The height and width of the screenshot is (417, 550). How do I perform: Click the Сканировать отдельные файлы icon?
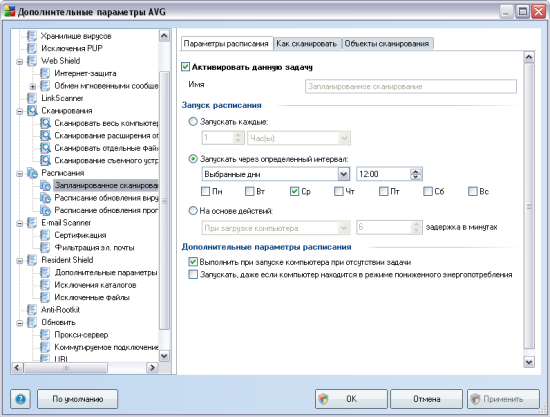(x=45, y=148)
